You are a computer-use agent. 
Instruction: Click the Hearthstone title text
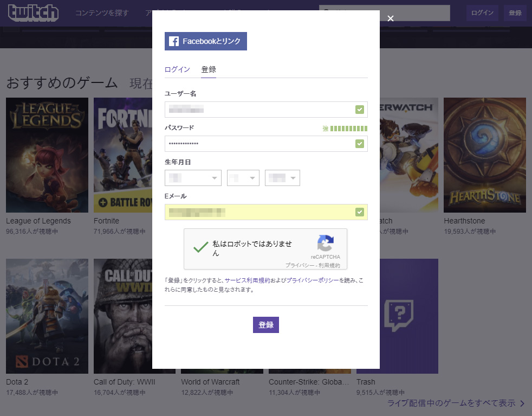click(x=464, y=221)
